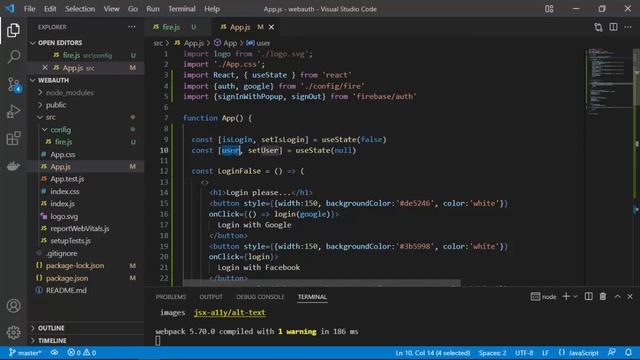This screenshot has height=360, width=640.
Task: Open editor more actions ellipsis
Action: (x=628, y=27)
